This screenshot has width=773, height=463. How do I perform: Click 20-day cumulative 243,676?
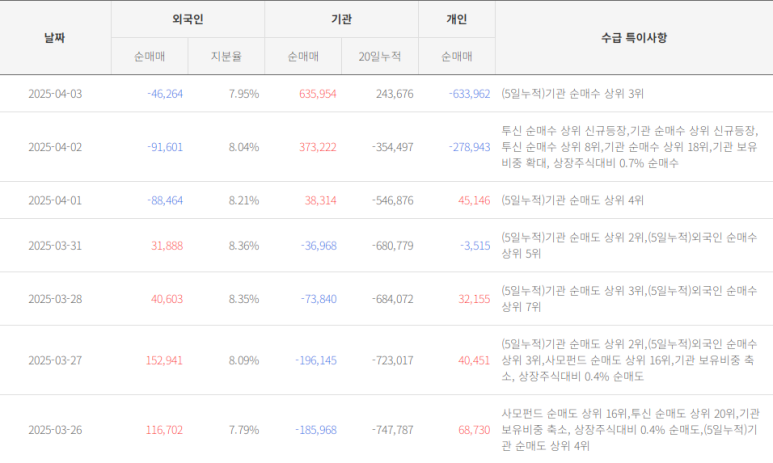pos(394,94)
